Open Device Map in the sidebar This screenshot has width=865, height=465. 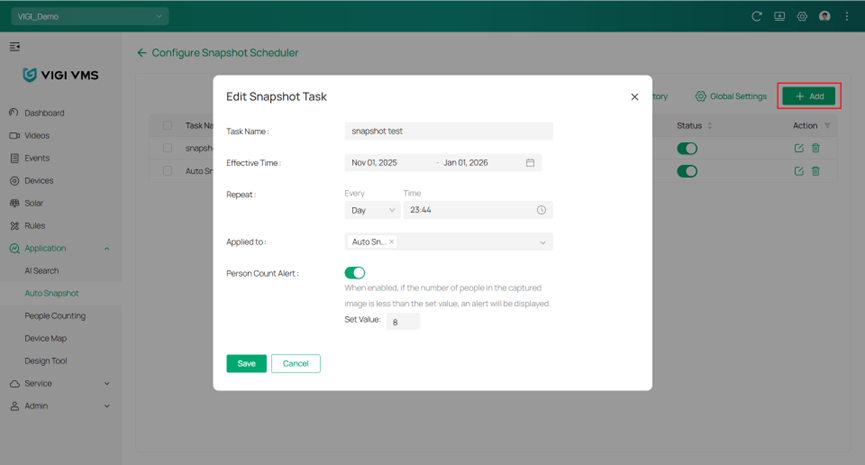(45, 339)
